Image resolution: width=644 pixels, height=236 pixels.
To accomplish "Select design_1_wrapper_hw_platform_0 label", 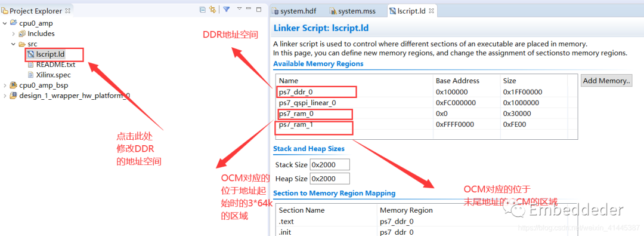I will [x=75, y=96].
